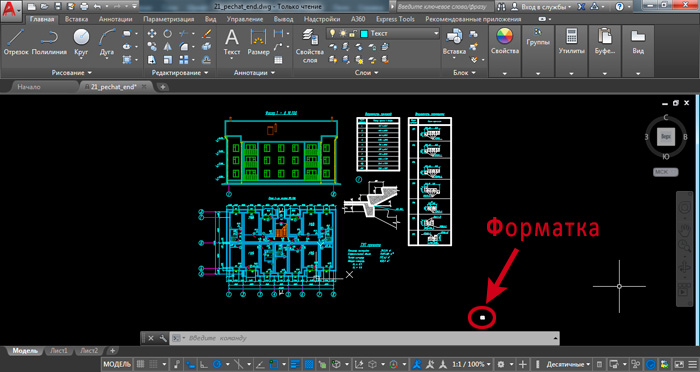Open the Десятичные units dropdown
The image size is (700, 372).
[568, 364]
